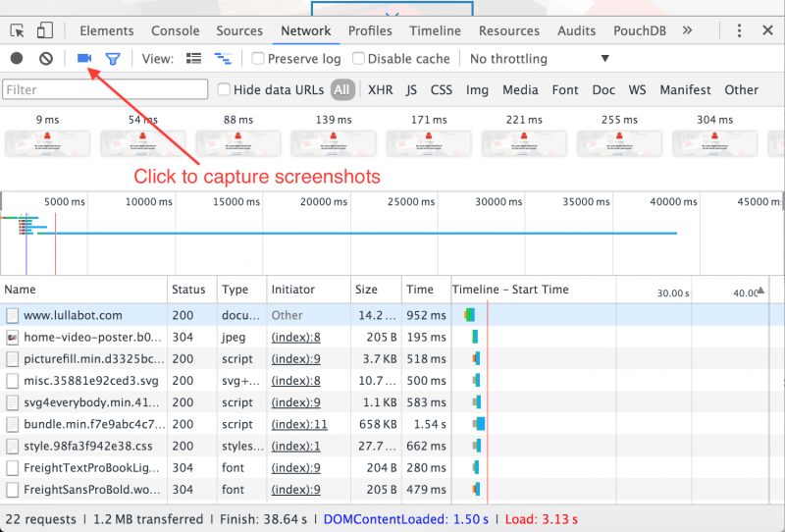
Task: Toggle device mode icon
Action: click(x=46, y=30)
